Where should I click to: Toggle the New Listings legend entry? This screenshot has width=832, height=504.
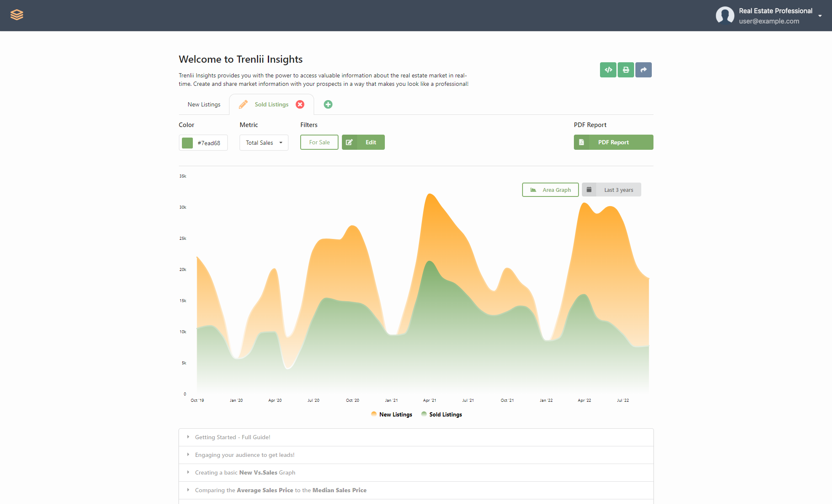tap(392, 414)
